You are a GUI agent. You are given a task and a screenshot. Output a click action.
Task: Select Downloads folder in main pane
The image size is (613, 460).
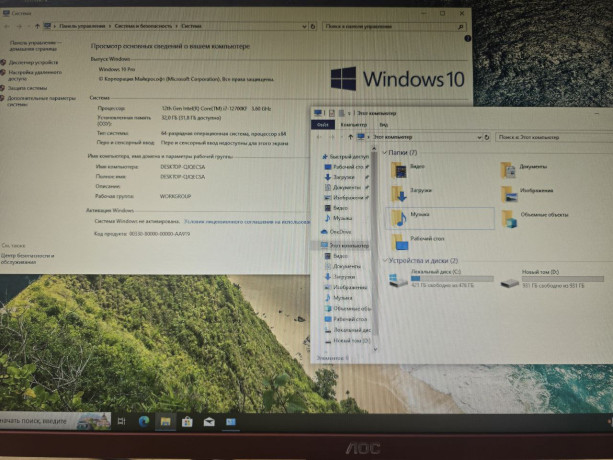pos(411,194)
